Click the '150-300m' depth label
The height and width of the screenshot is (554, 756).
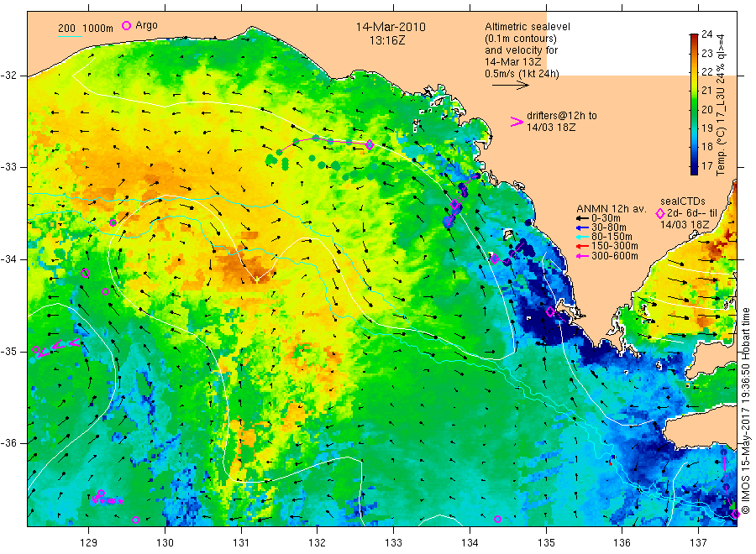pyautogui.click(x=614, y=246)
